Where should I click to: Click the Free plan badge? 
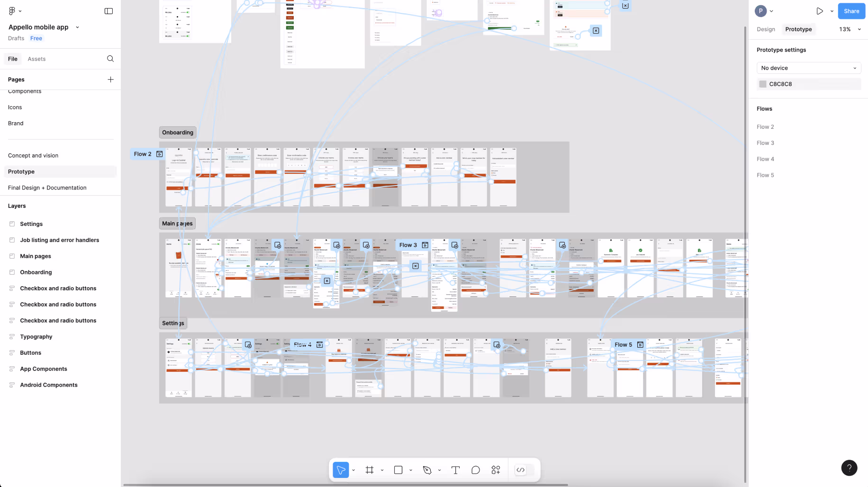click(x=36, y=38)
